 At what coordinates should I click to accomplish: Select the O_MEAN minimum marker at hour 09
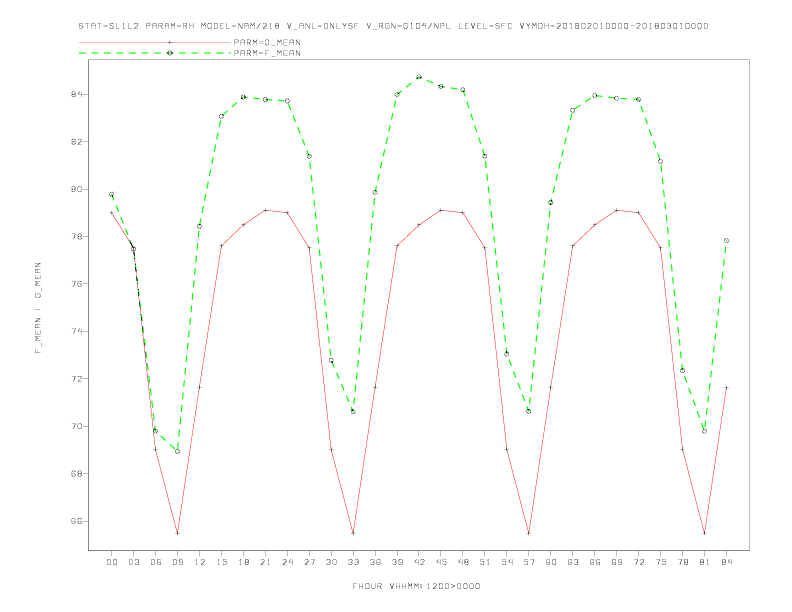[177, 533]
